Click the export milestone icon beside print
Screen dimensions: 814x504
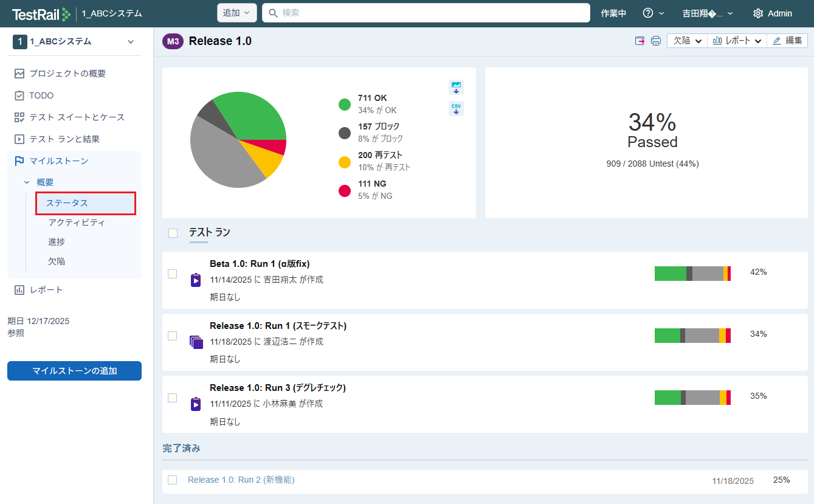640,41
